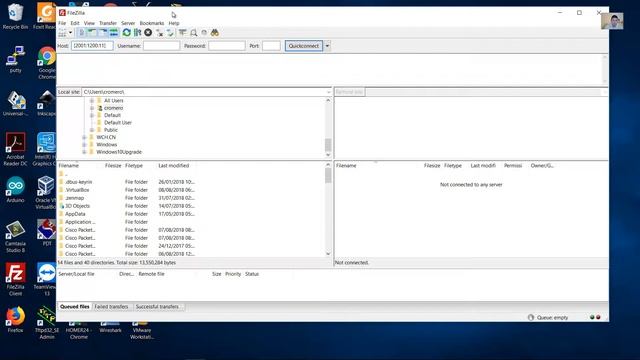Image resolution: width=640 pixels, height=360 pixels.
Task: Click the Queue empty status icon
Action: click(531, 317)
